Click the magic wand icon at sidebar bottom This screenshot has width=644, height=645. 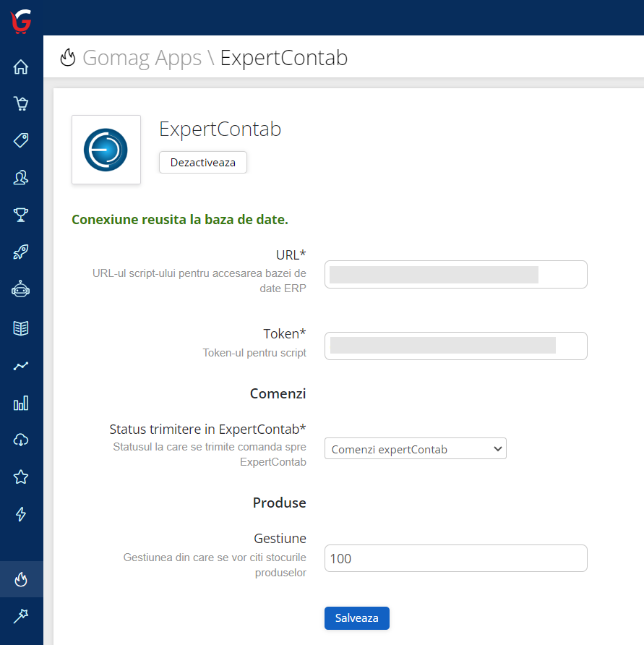click(21, 616)
